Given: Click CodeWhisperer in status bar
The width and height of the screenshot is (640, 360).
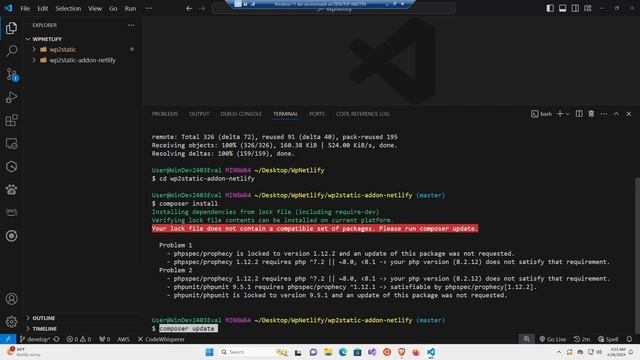Looking at the screenshot, I should (x=161, y=339).
